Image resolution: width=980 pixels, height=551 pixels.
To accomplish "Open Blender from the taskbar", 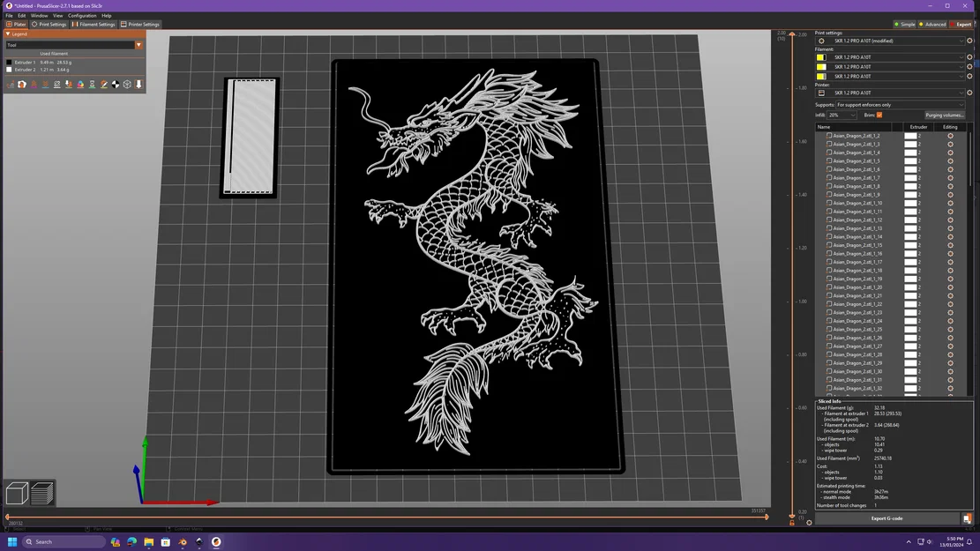I will [x=183, y=541].
